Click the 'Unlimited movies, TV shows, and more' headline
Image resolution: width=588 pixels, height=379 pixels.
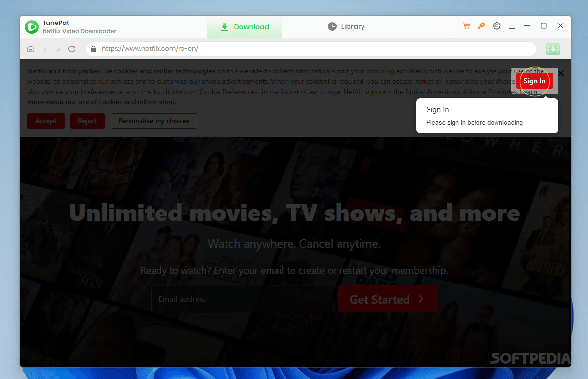tap(294, 213)
